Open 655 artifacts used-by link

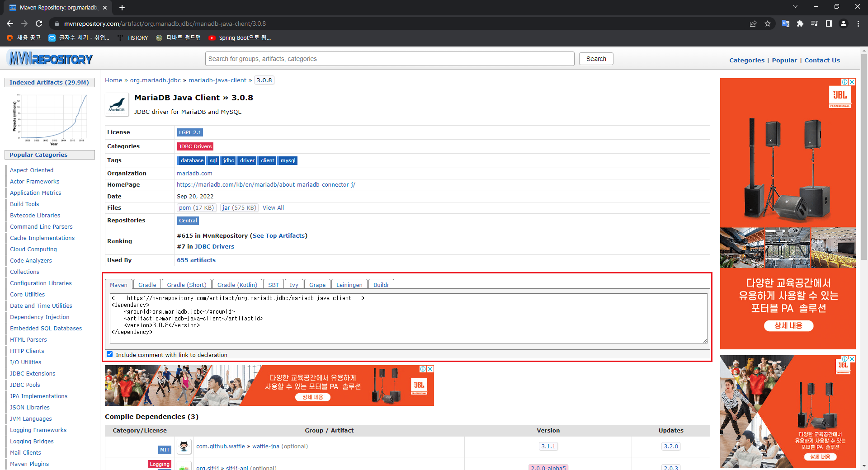point(196,260)
